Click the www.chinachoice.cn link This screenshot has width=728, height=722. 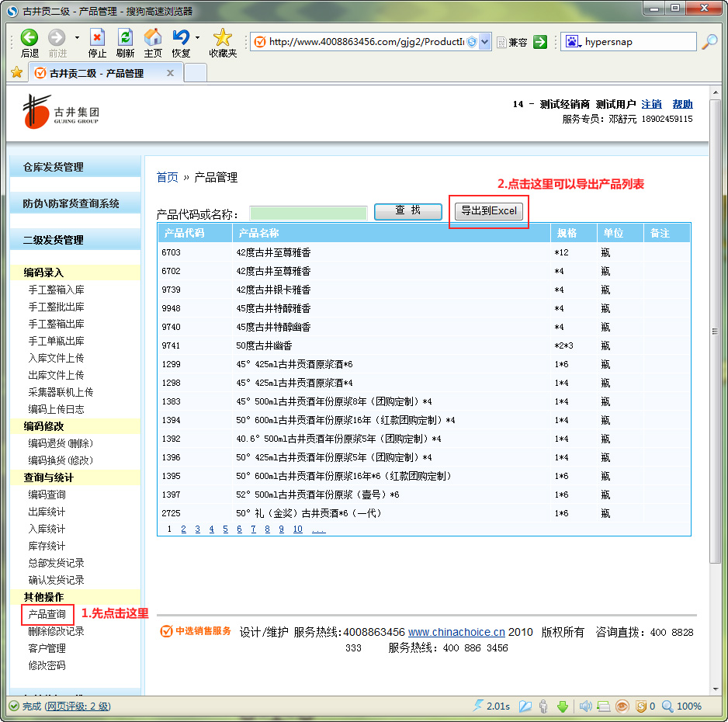[x=456, y=632]
